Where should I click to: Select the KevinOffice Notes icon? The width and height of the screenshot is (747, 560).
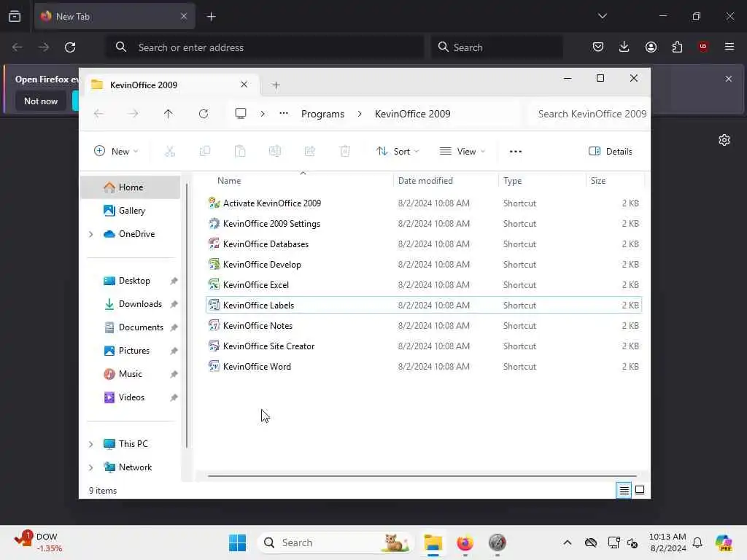(x=214, y=326)
